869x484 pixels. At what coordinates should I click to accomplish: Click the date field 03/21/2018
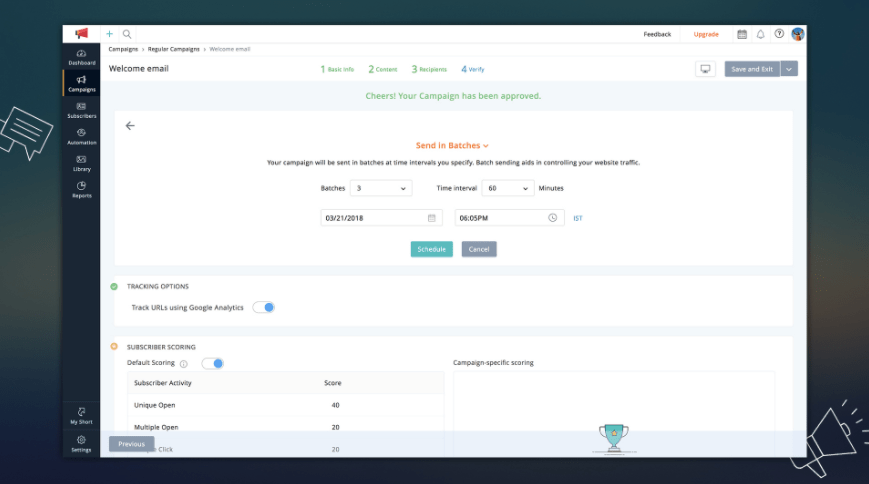click(381, 218)
